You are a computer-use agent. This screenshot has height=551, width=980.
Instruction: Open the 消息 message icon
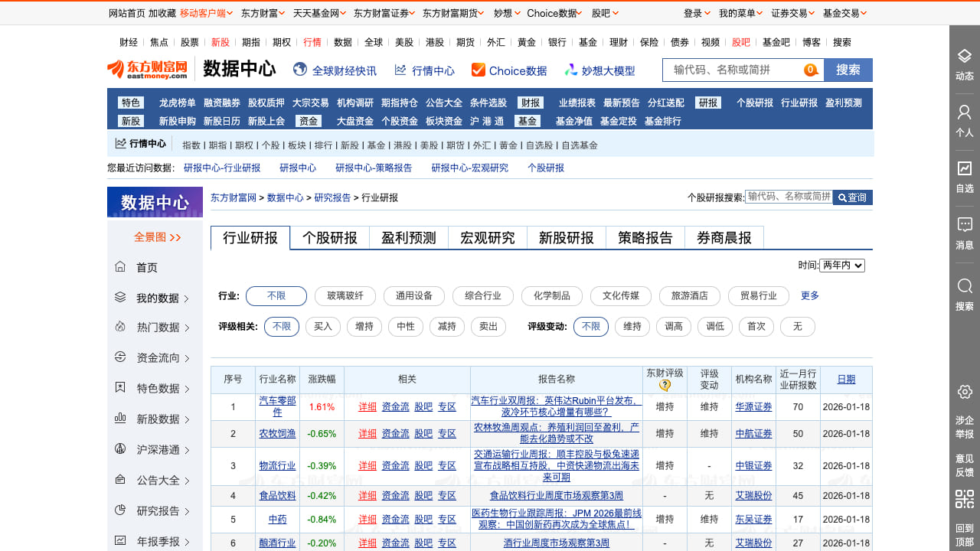coord(964,225)
